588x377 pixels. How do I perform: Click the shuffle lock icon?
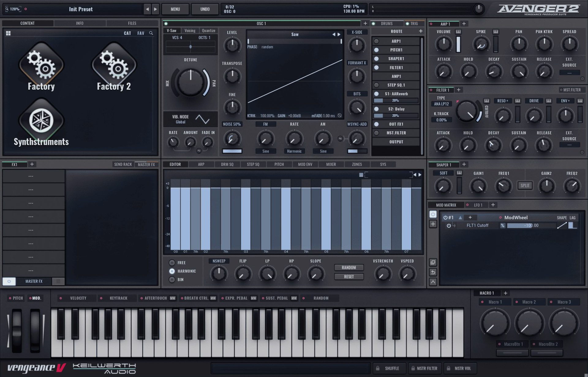coord(378,368)
